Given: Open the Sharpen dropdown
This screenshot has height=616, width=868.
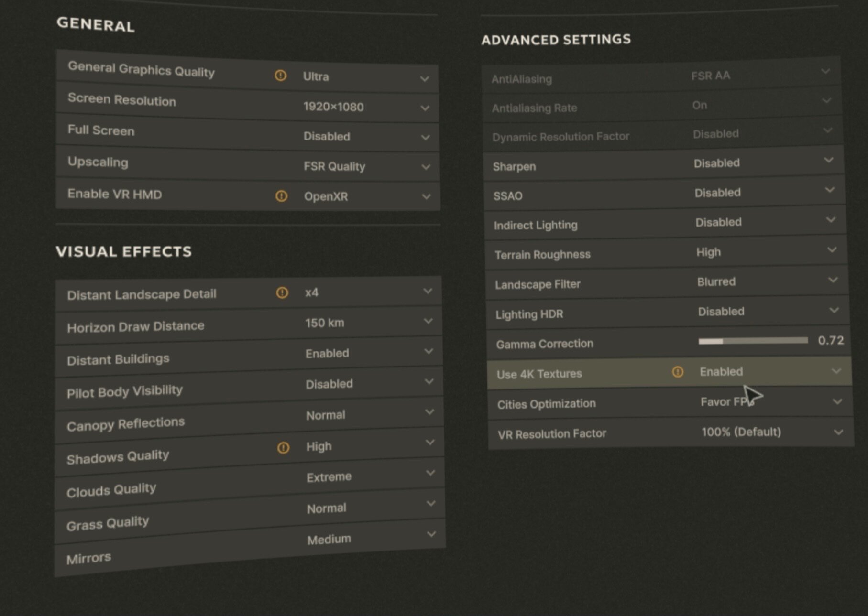Looking at the screenshot, I should click(x=764, y=162).
